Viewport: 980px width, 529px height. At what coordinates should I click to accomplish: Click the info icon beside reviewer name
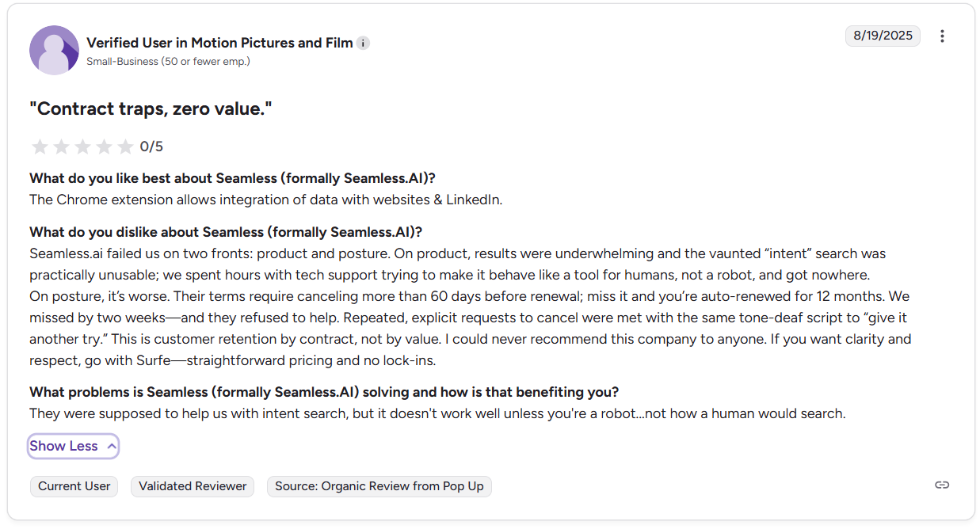[363, 43]
